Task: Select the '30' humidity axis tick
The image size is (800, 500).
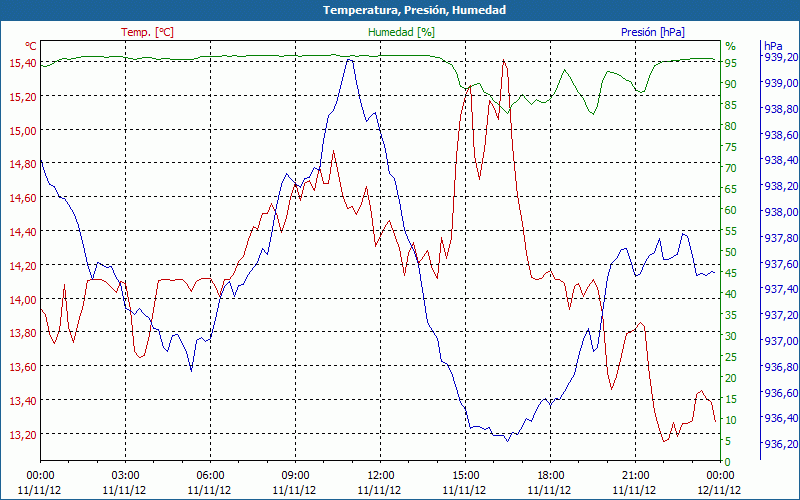Action: [x=731, y=336]
